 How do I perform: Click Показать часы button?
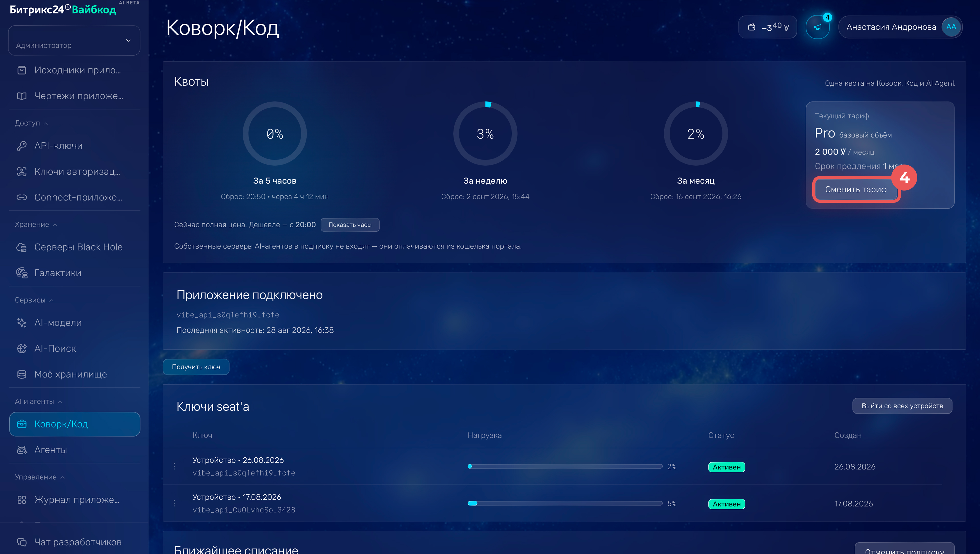click(x=350, y=225)
